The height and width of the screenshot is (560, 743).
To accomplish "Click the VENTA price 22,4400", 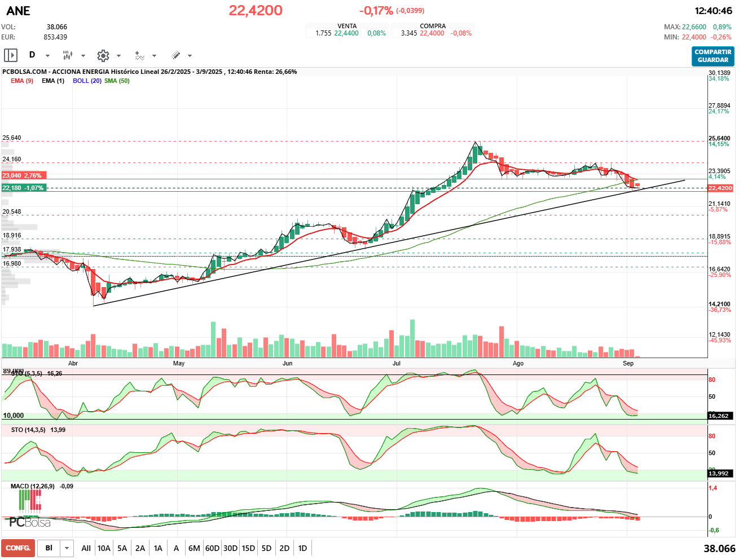I will (346, 33).
